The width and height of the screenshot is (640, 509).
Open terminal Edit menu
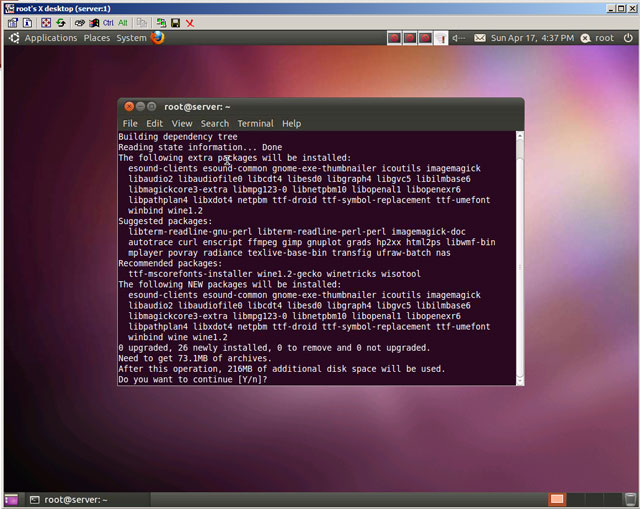pyautogui.click(x=154, y=123)
